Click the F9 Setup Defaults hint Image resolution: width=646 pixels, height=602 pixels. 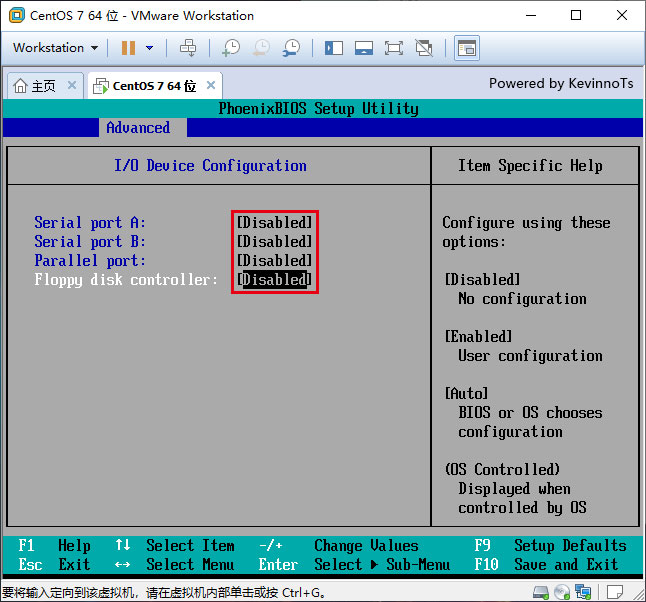[x=550, y=546]
